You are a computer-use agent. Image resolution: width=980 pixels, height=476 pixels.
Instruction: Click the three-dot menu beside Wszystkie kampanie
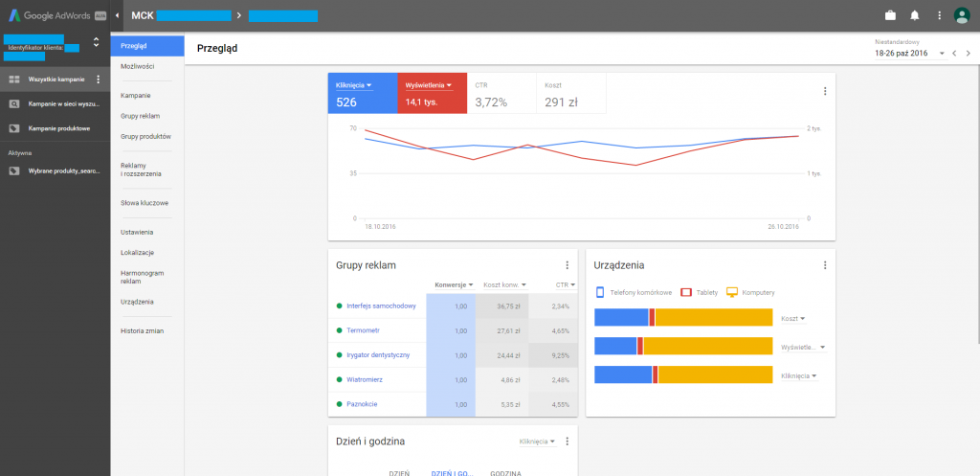click(98, 79)
